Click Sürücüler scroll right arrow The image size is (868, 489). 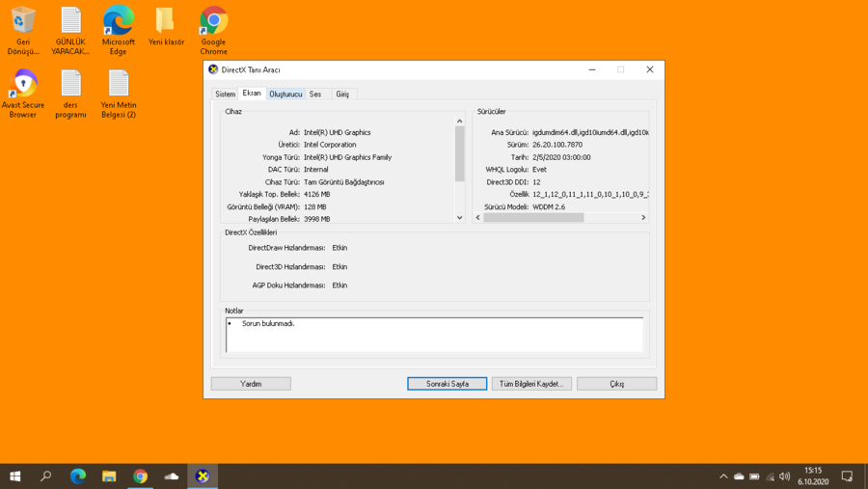tap(643, 218)
